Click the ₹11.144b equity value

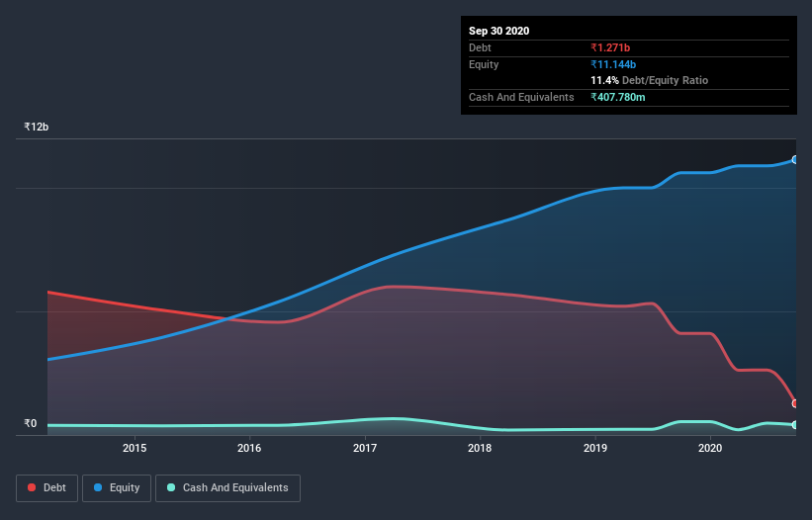click(x=613, y=64)
